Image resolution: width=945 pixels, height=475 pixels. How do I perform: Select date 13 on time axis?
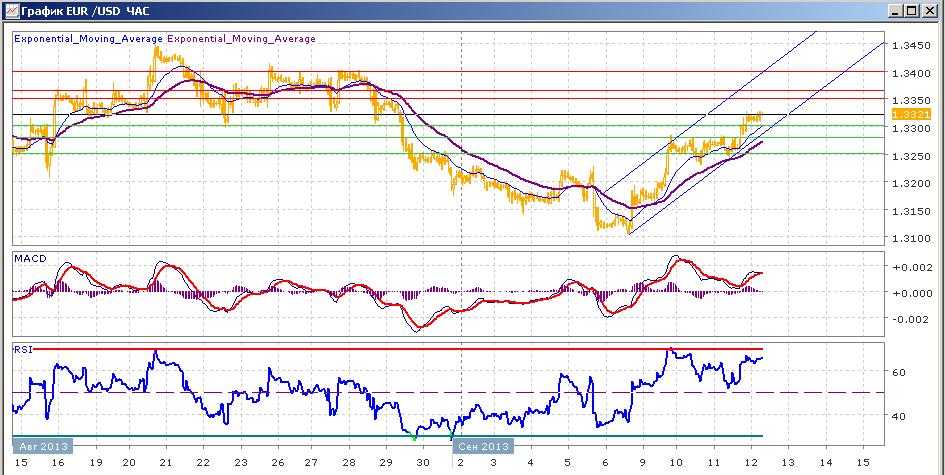pyautogui.click(x=788, y=462)
